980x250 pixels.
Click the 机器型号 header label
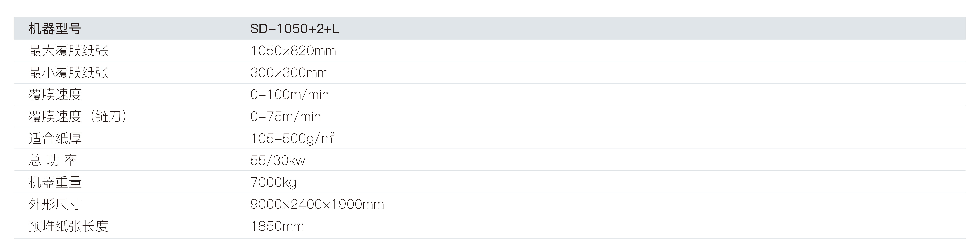pyautogui.click(x=55, y=29)
